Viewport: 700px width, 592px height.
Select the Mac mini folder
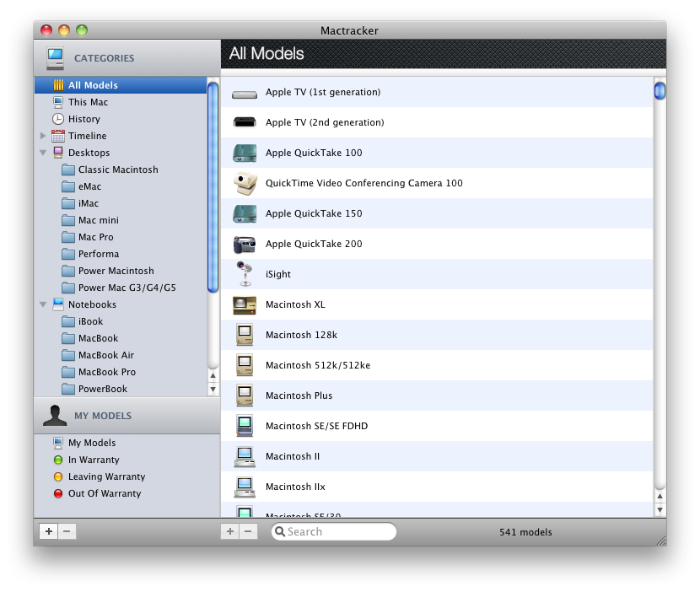point(121,221)
